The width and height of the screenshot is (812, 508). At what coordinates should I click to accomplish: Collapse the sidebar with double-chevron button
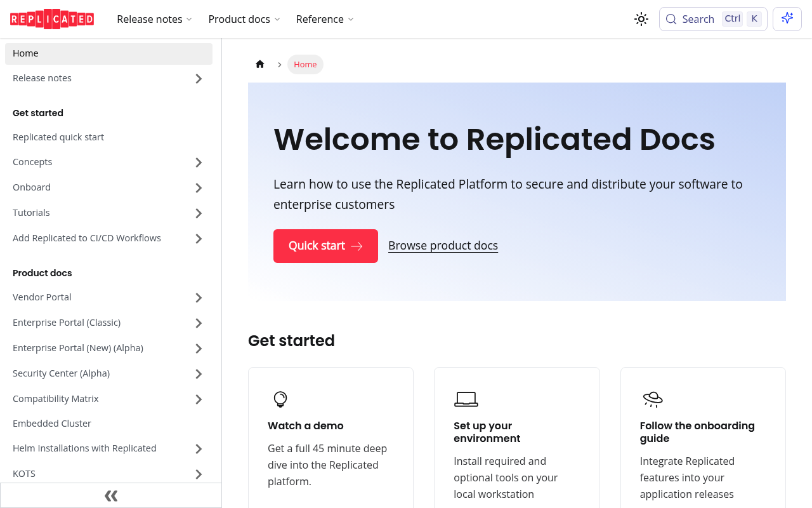click(x=111, y=495)
